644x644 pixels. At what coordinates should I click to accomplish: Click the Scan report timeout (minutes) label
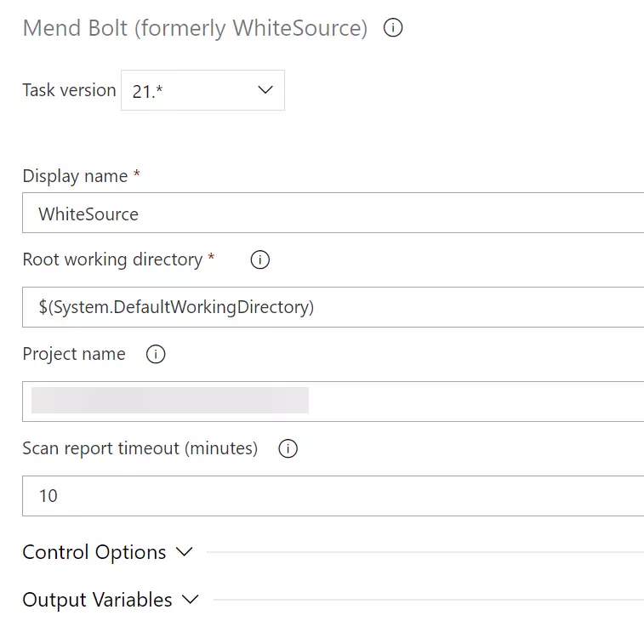(140, 448)
